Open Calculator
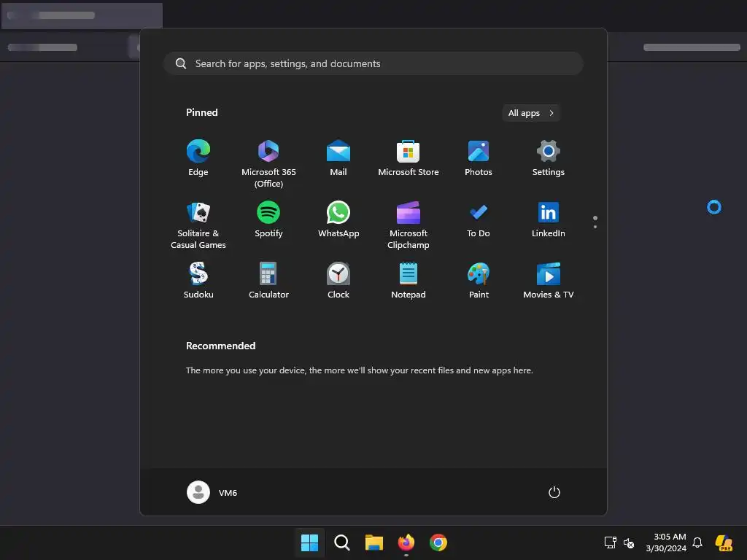Screen dimensions: 747x560 point(268,282)
